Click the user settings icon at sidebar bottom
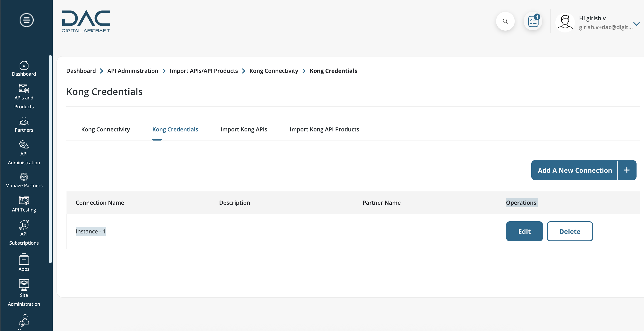Image resolution: width=644 pixels, height=331 pixels. [x=24, y=320]
